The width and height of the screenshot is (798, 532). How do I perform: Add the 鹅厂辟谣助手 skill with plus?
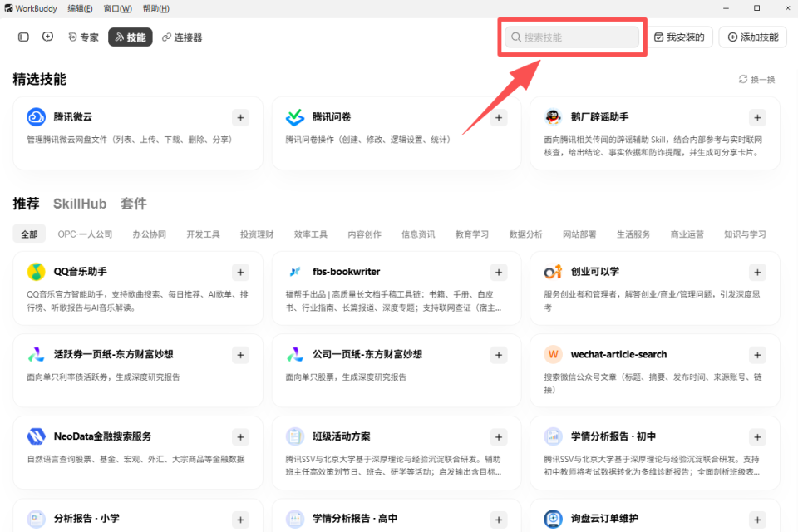(758, 117)
